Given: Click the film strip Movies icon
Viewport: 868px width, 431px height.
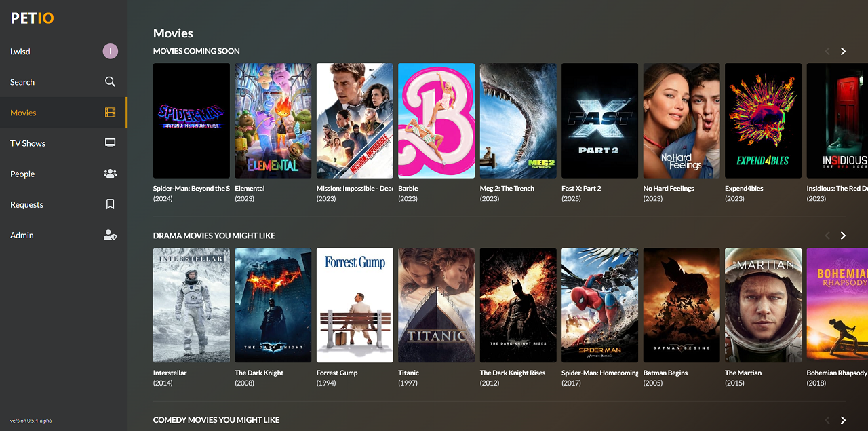Looking at the screenshot, I should coord(110,113).
